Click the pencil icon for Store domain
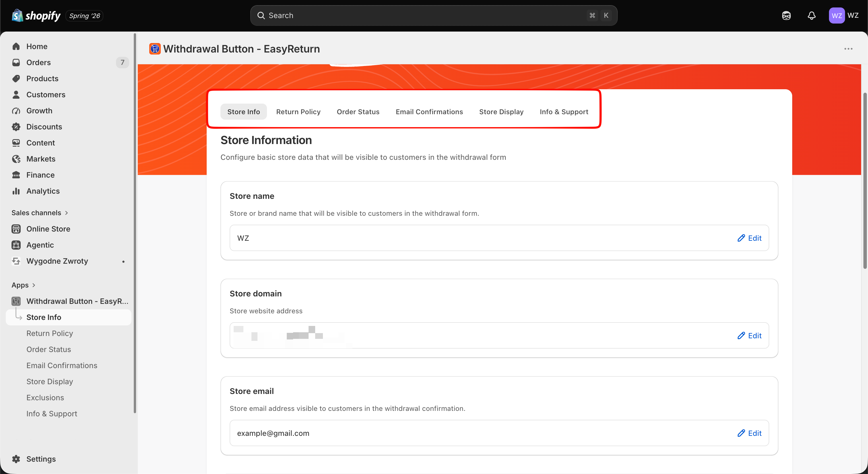This screenshot has width=868, height=474. point(741,335)
